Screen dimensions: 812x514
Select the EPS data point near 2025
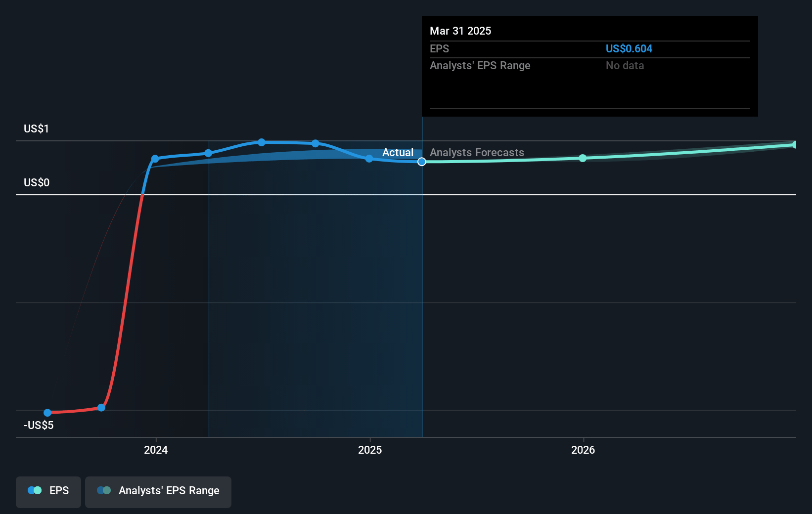pos(369,159)
